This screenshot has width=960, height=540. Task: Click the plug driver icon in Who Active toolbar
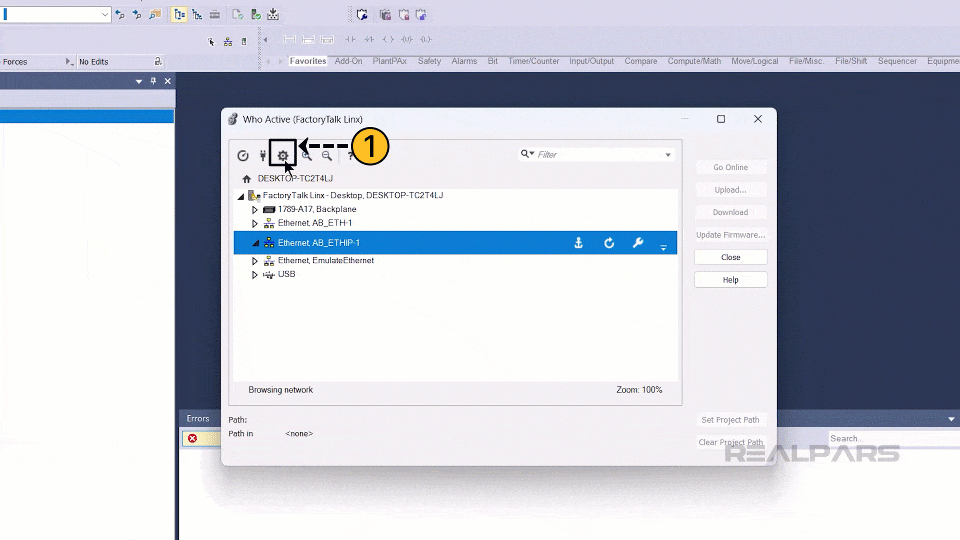[x=263, y=156]
